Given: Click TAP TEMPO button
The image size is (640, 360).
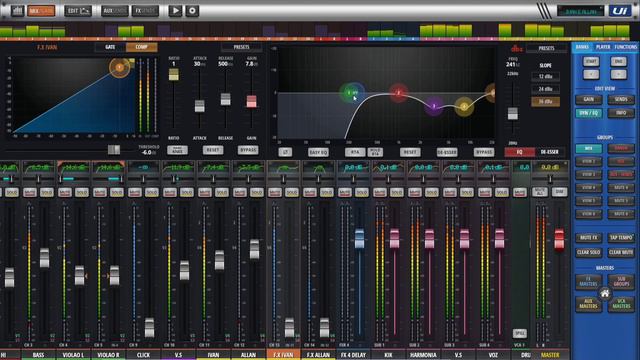Looking at the screenshot, I should (x=621, y=238).
